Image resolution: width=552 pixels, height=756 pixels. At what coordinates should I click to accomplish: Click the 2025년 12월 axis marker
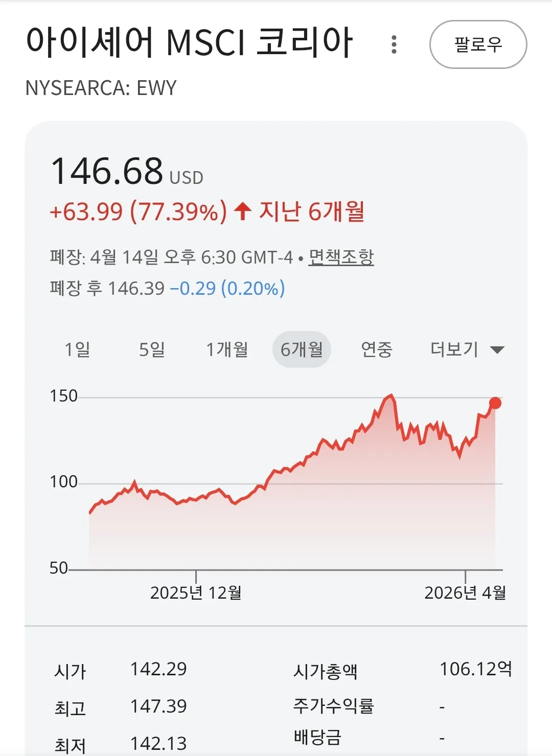pos(196,592)
